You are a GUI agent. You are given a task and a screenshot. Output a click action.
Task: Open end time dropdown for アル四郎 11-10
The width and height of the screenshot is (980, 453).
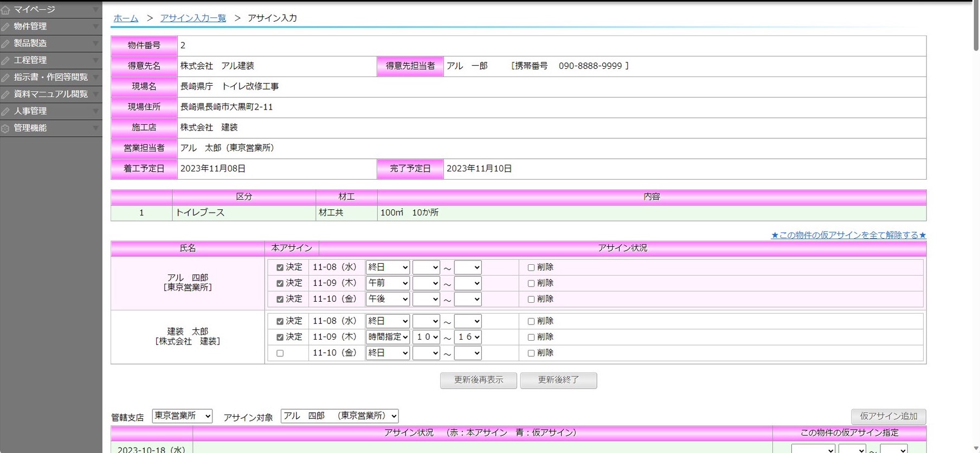tap(468, 298)
